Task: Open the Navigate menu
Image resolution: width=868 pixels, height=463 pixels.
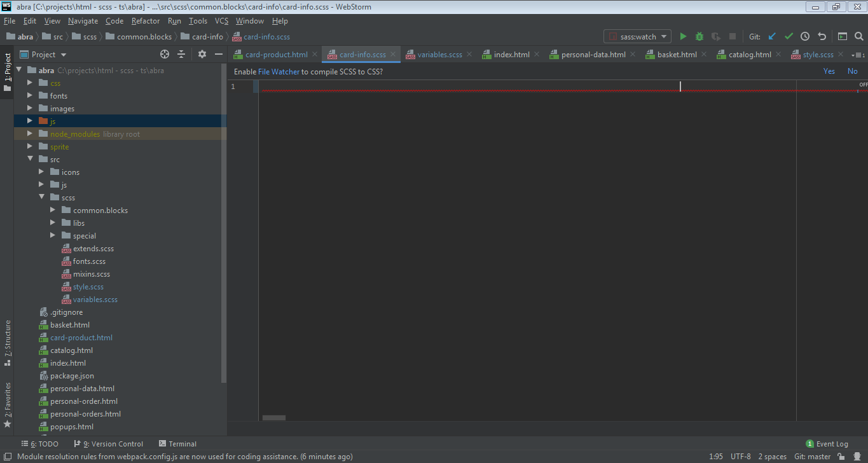Action: 83,21
